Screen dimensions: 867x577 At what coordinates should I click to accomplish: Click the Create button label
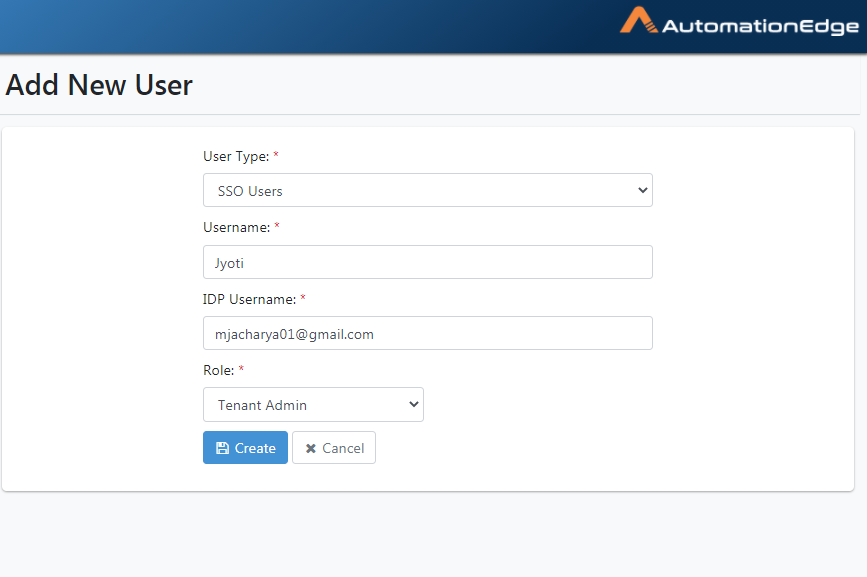click(255, 448)
